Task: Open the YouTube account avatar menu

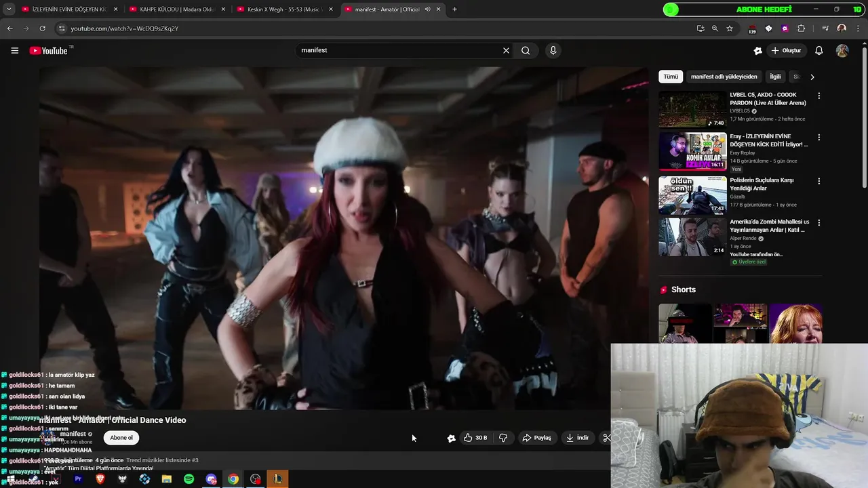Action: 842,51
